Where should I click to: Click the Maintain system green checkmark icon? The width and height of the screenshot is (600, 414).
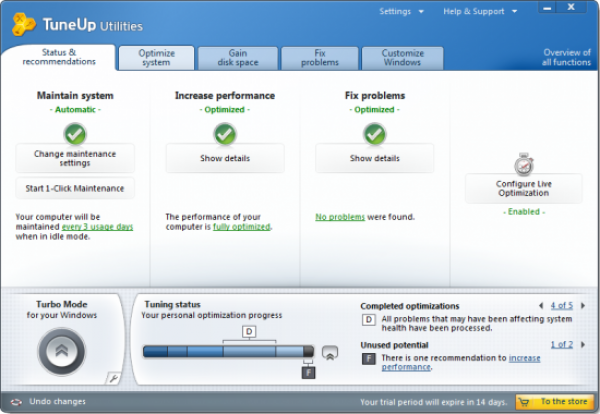[x=75, y=134]
